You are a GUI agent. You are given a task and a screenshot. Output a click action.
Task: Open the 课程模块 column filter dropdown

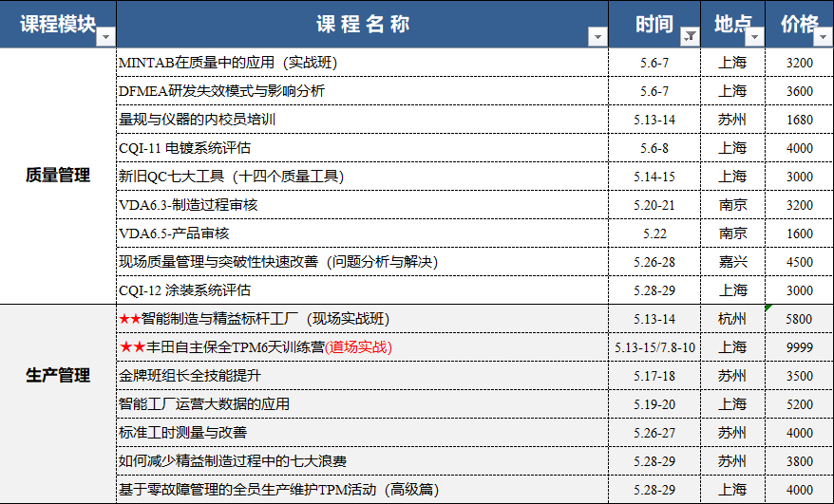click(105, 37)
